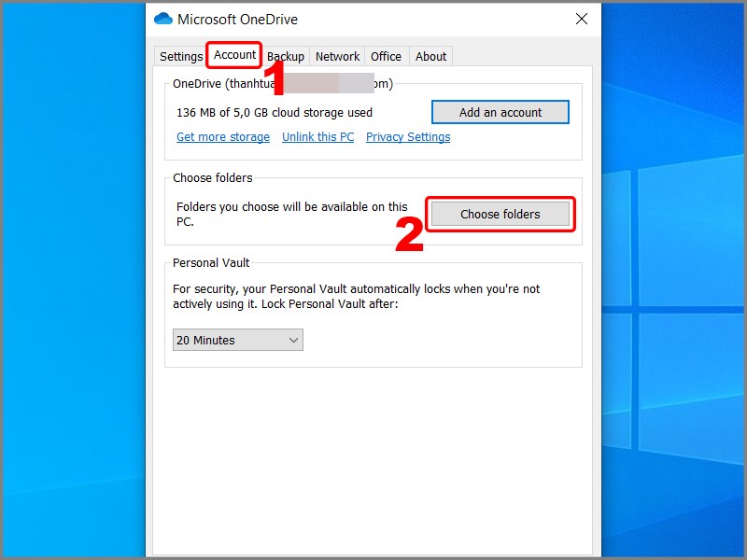Close the Microsoft OneDrive dialog
The height and width of the screenshot is (560, 747).
pyautogui.click(x=582, y=19)
